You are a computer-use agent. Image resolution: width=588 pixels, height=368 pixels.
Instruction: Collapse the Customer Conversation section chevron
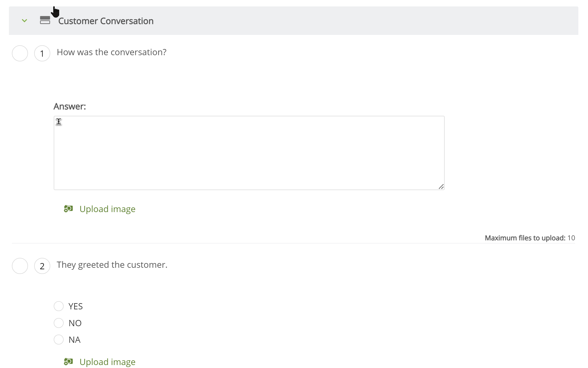tap(24, 21)
